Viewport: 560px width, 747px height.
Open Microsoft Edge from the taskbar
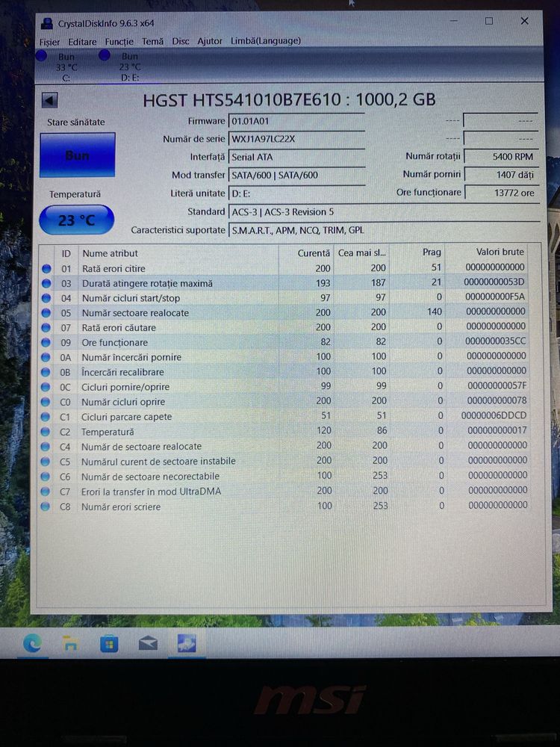click(32, 644)
